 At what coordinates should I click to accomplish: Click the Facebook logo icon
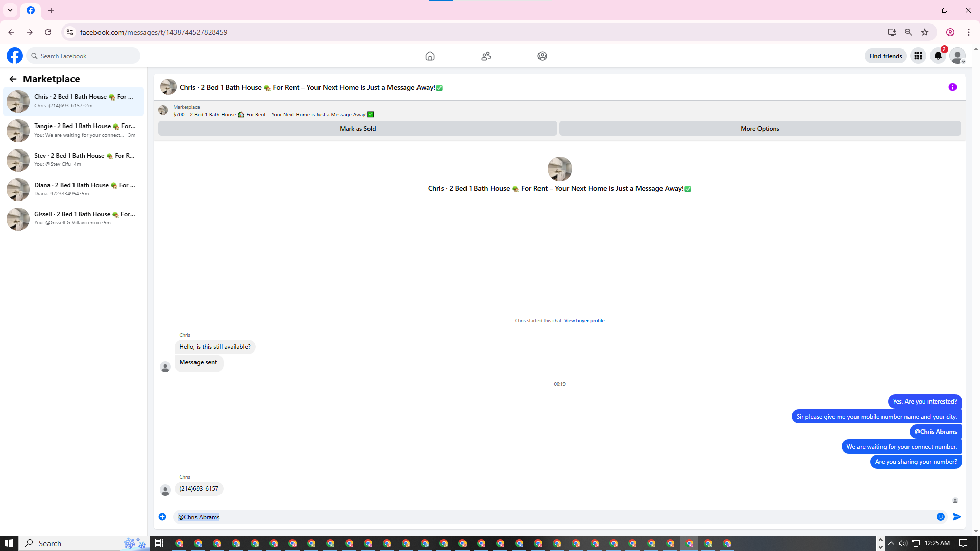coord(15,56)
